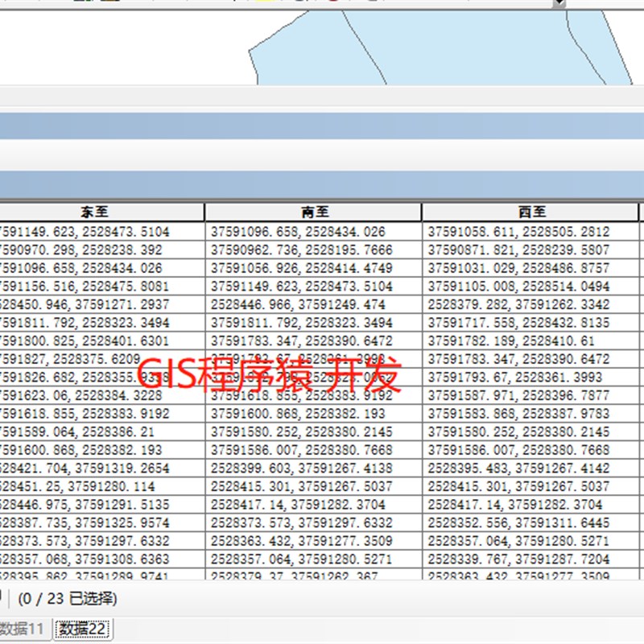Select 南至 cell 2528417.14, 37591282.3704
The image size is (644, 644).
coord(314,505)
